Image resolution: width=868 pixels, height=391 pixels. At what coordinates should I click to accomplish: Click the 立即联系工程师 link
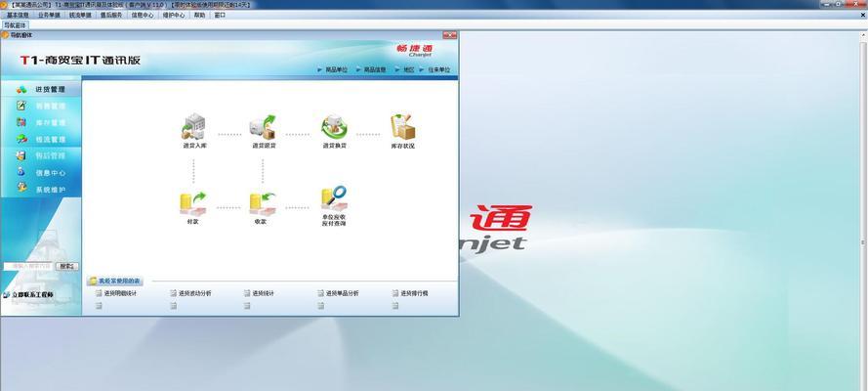pyautogui.click(x=33, y=294)
